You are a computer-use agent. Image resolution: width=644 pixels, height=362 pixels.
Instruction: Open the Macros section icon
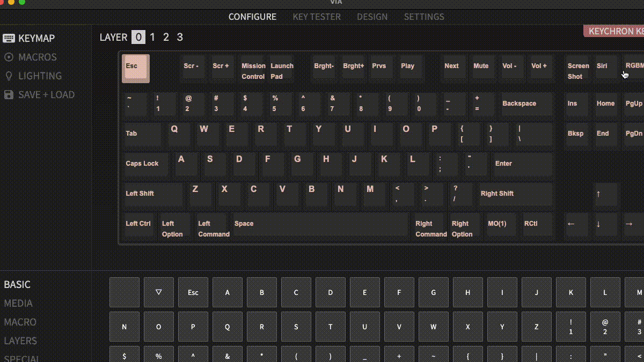[x=9, y=57]
